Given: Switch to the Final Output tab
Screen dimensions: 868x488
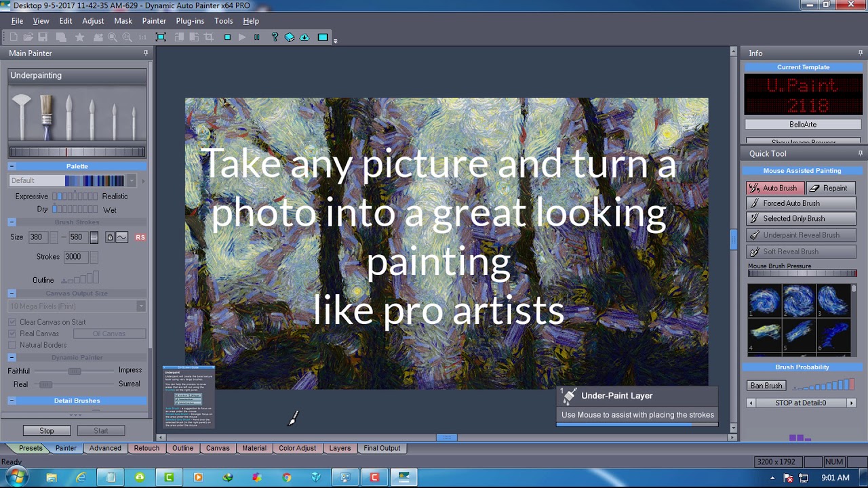Looking at the screenshot, I should 382,448.
